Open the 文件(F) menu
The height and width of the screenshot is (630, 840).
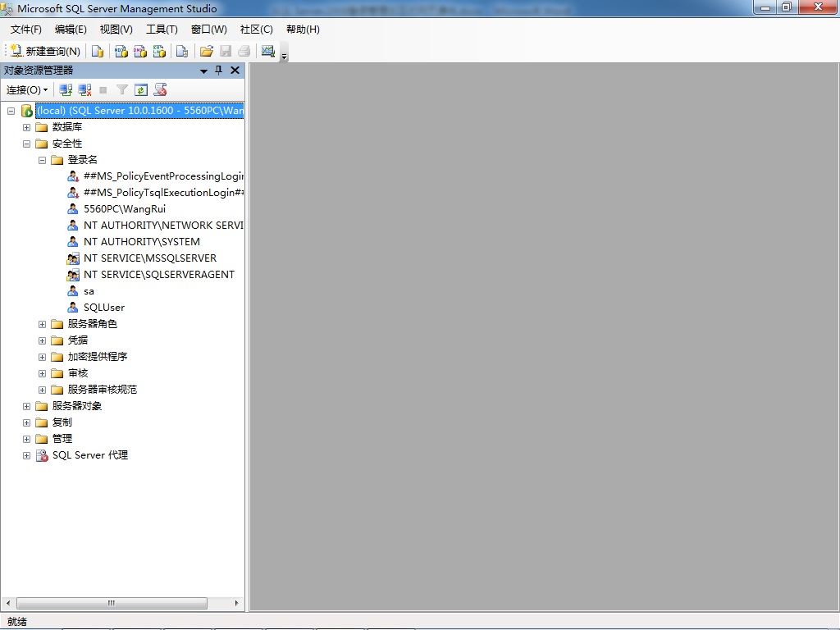[x=25, y=30]
